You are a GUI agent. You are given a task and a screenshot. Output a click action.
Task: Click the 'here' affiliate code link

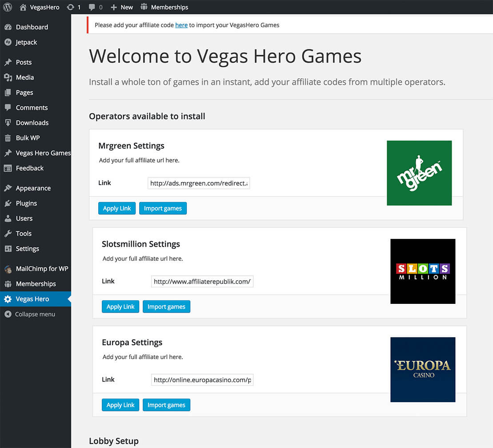point(181,25)
